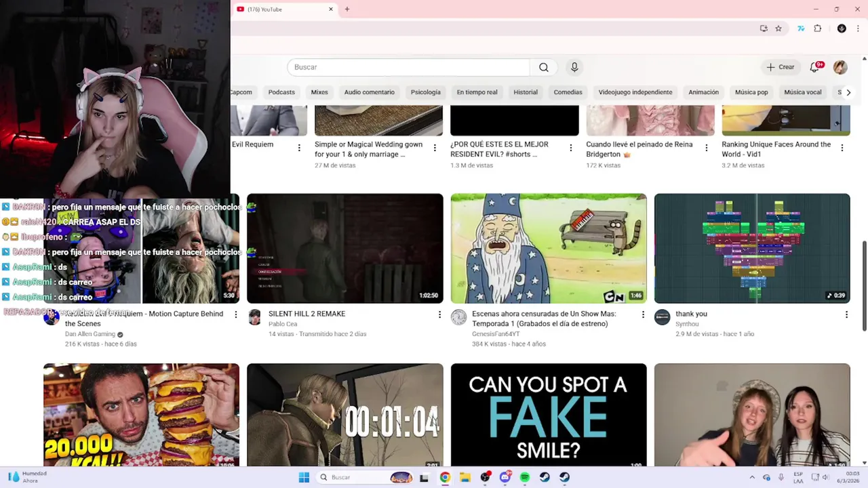The image size is (868, 488).
Task: Open options for MEJOR RESIDENT EVIL short
Action: 570,148
